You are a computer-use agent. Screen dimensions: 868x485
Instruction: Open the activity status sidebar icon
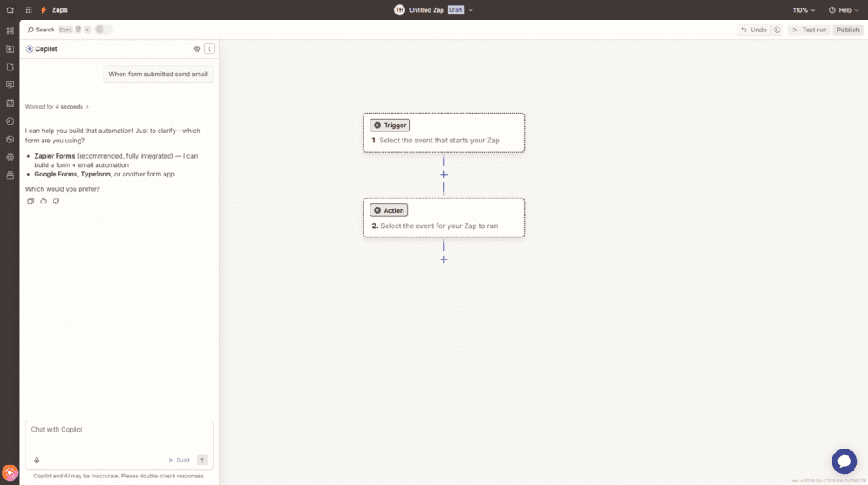coord(10,140)
